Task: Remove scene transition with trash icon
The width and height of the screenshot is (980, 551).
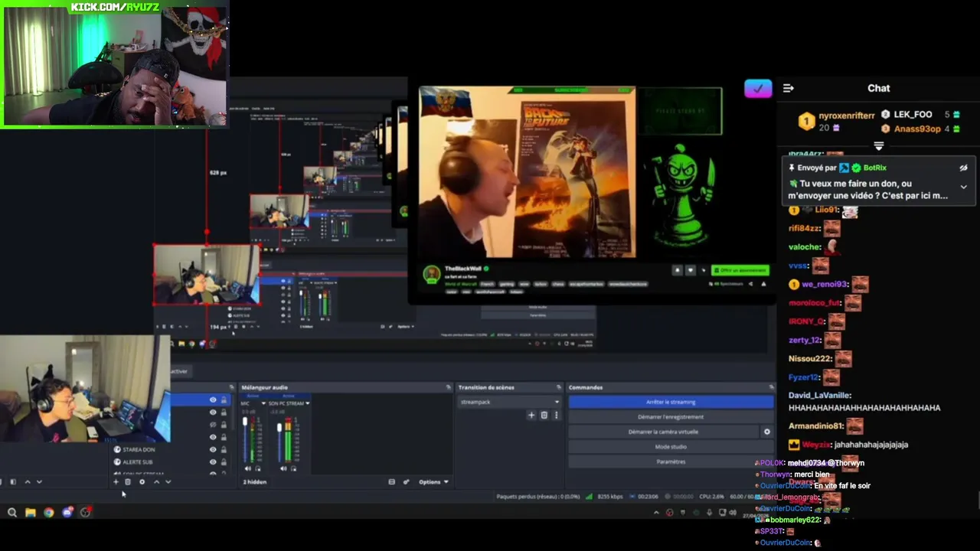Action: click(x=544, y=416)
